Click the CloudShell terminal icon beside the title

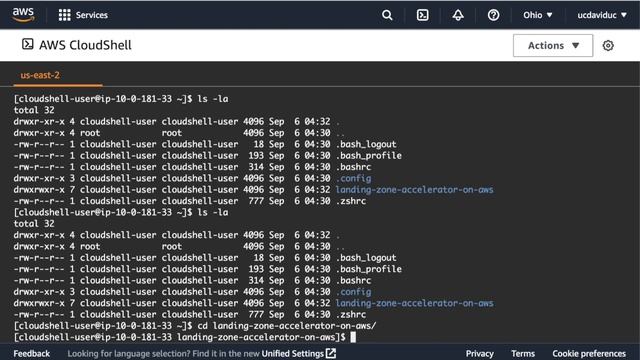point(27,44)
